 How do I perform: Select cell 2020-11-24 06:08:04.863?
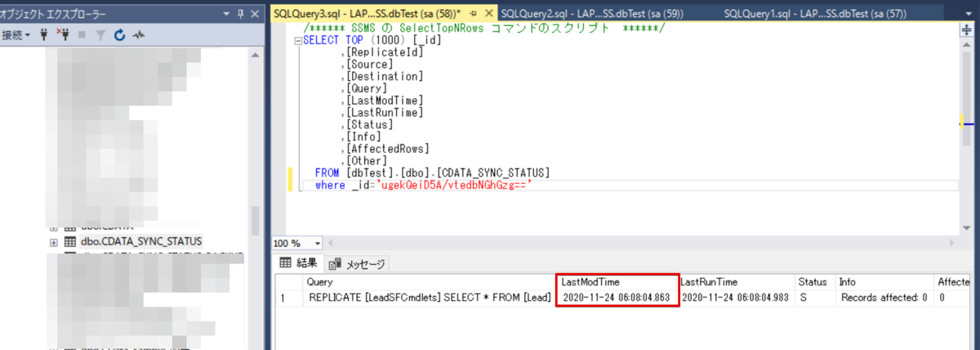tap(617, 298)
